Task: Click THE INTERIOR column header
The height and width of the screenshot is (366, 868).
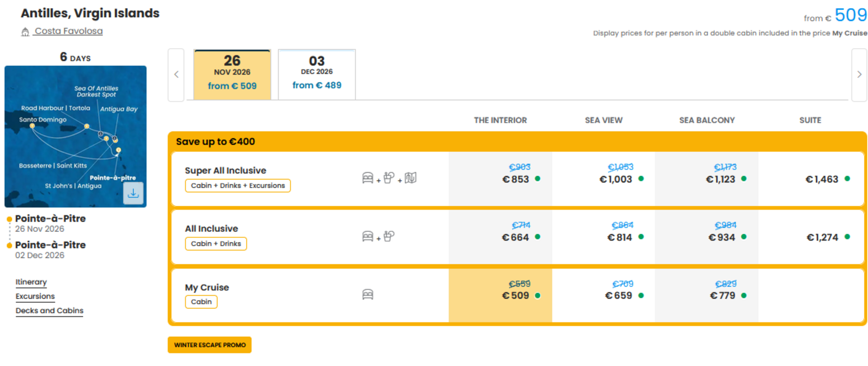Action: pyautogui.click(x=500, y=120)
